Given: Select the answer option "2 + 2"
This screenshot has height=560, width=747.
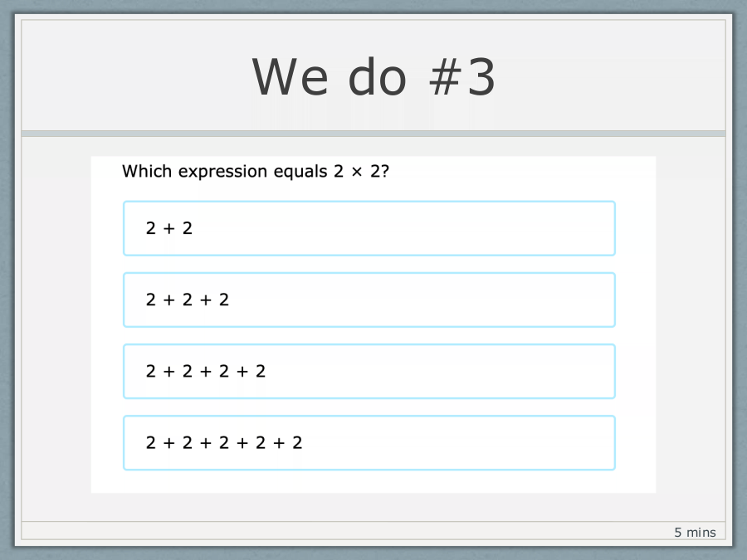Looking at the screenshot, I should 369,229.
